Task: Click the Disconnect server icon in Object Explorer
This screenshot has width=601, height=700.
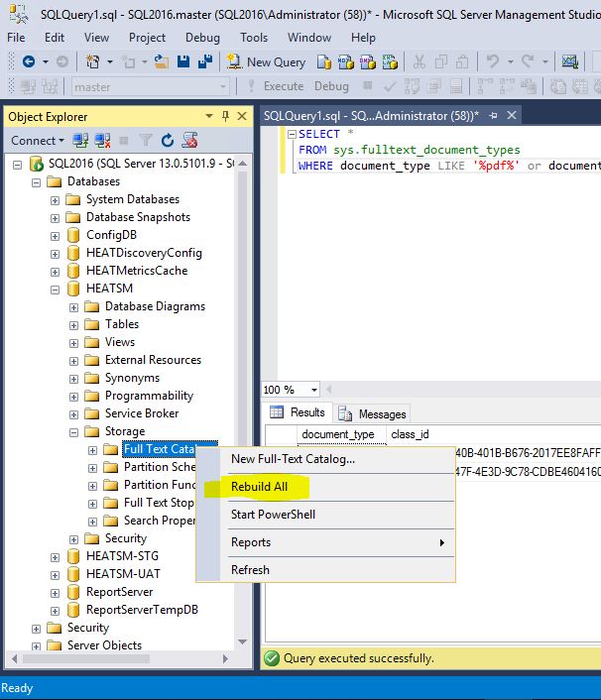Action: pos(102,141)
